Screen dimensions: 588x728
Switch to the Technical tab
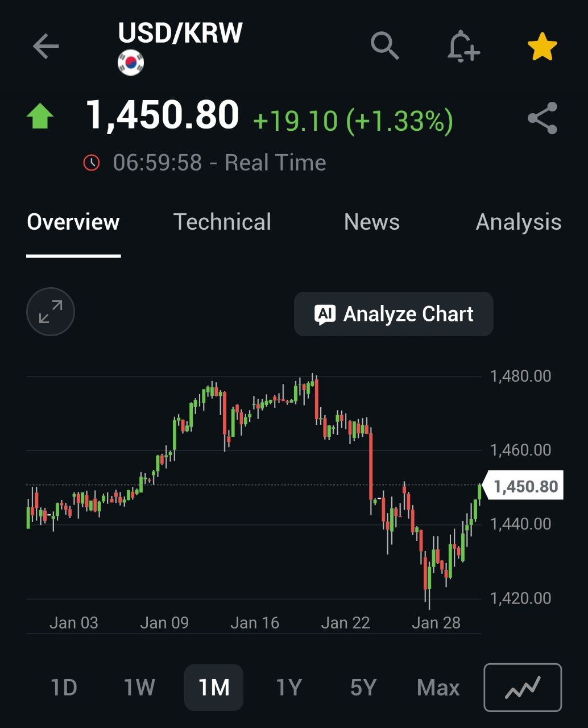point(222,222)
